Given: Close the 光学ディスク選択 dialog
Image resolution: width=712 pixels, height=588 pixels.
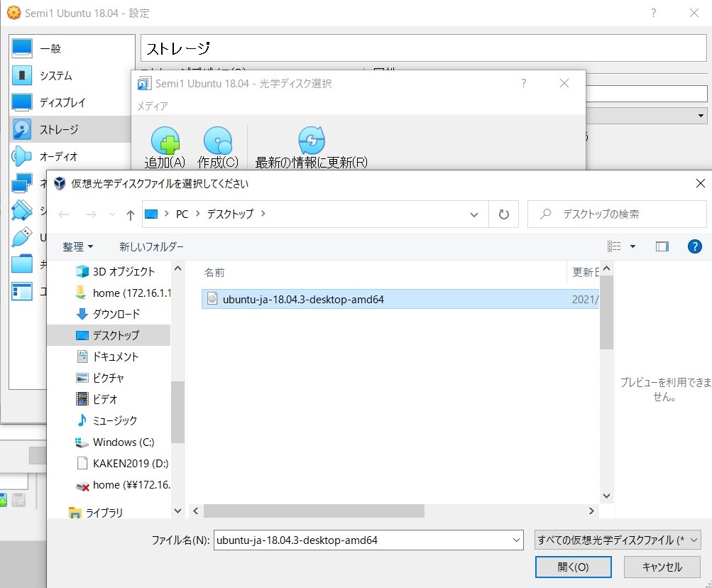Looking at the screenshot, I should tap(564, 83).
